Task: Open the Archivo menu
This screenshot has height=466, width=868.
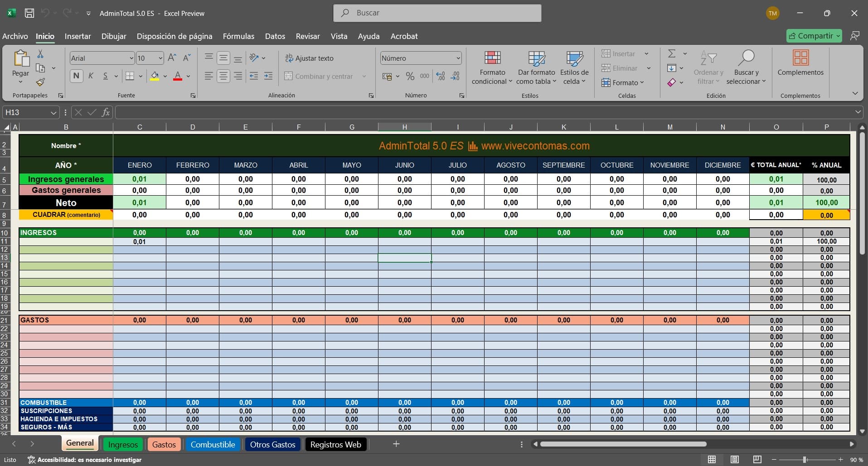Action: [15, 36]
